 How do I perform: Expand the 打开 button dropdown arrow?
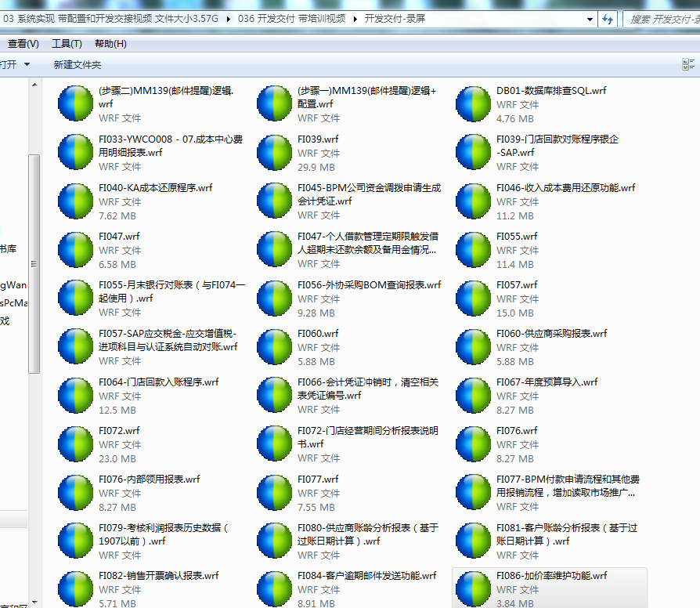[27, 65]
